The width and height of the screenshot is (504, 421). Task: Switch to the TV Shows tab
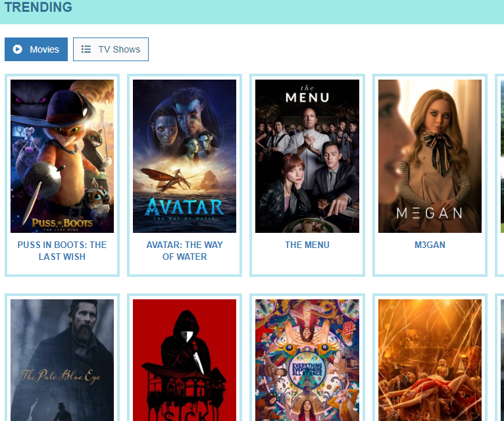111,49
